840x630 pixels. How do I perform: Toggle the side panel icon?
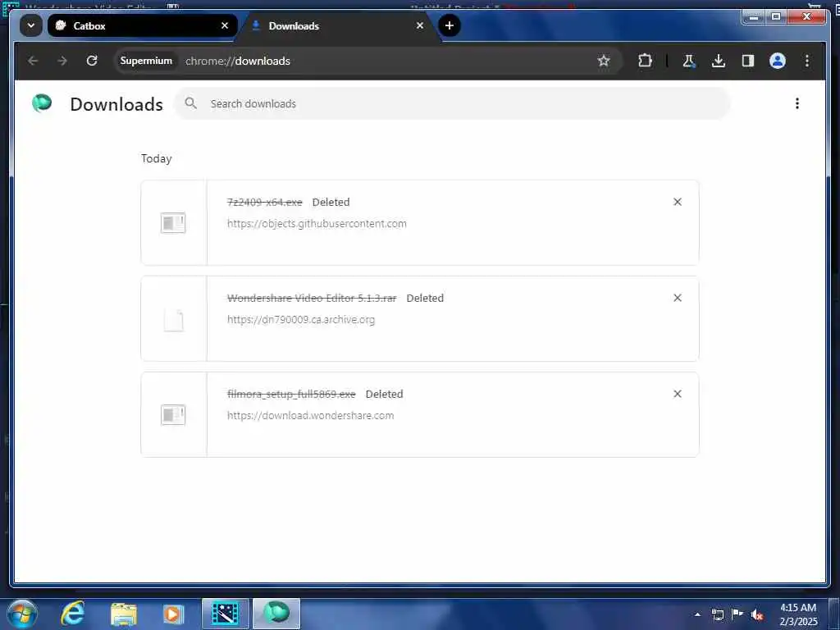pyautogui.click(x=748, y=61)
